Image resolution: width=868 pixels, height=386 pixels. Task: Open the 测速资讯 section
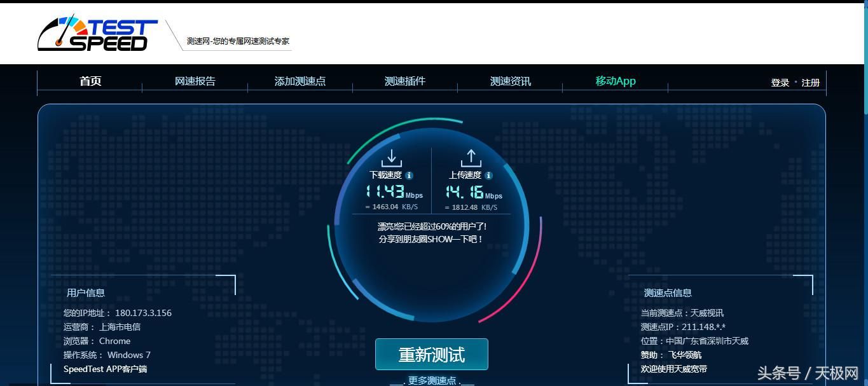511,81
